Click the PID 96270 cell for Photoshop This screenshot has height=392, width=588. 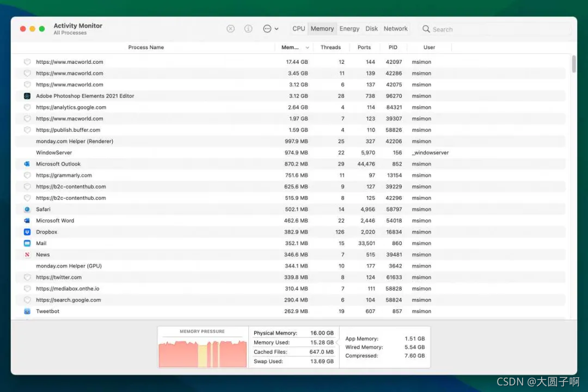[x=394, y=96]
